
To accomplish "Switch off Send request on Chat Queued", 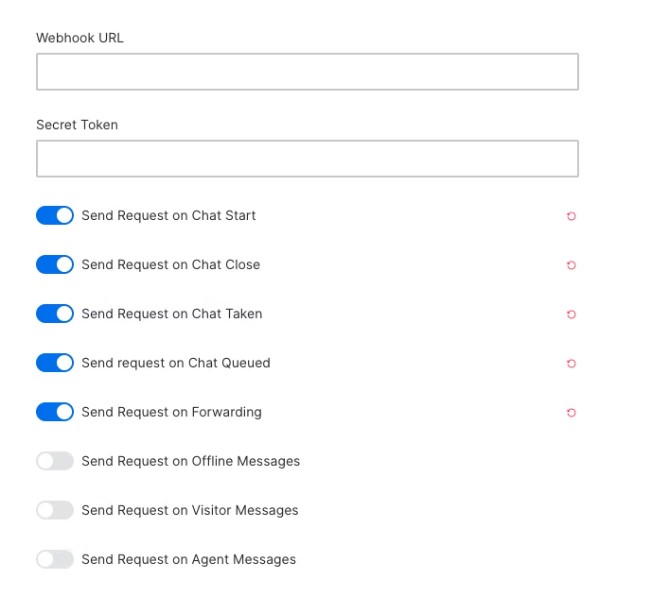I will (x=55, y=363).
